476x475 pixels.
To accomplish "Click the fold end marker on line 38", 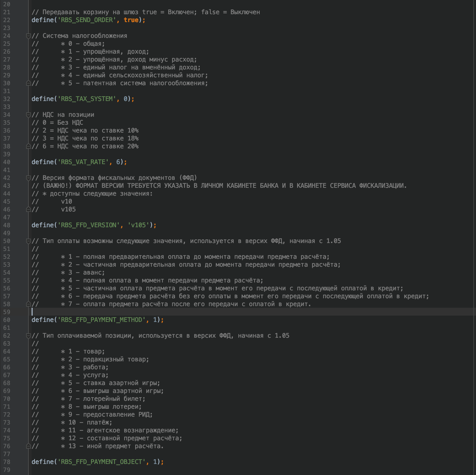I will pyautogui.click(x=28, y=146).
